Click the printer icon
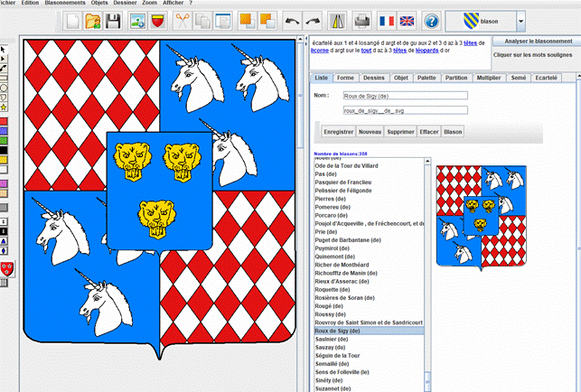Screen dimensions: 581x392 point(361,20)
